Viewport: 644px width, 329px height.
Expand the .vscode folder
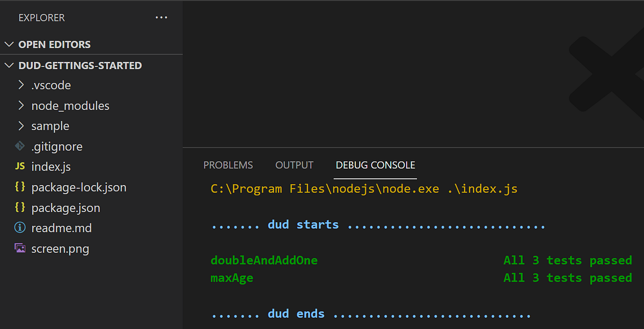(x=20, y=85)
